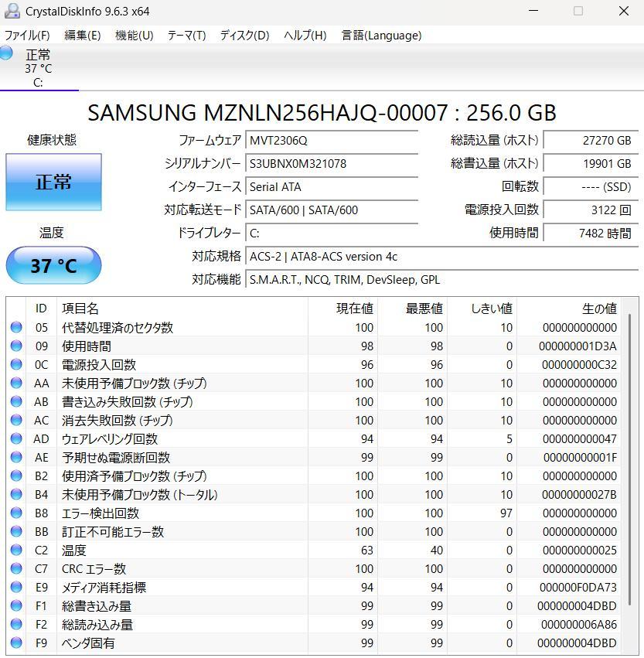
Task: Open the 言語(Language) menu
Action: [x=381, y=36]
